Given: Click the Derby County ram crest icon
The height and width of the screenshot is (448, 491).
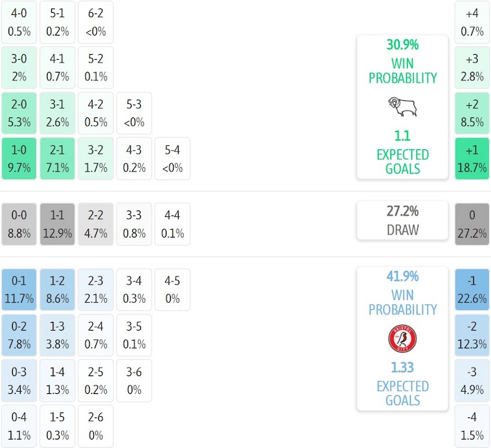Looking at the screenshot, I should pos(403,107).
